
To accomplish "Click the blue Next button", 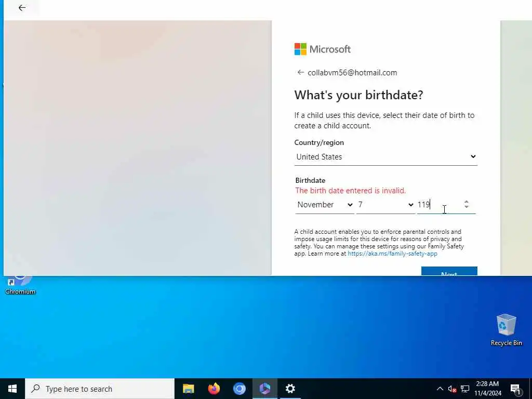I will click(449, 271).
